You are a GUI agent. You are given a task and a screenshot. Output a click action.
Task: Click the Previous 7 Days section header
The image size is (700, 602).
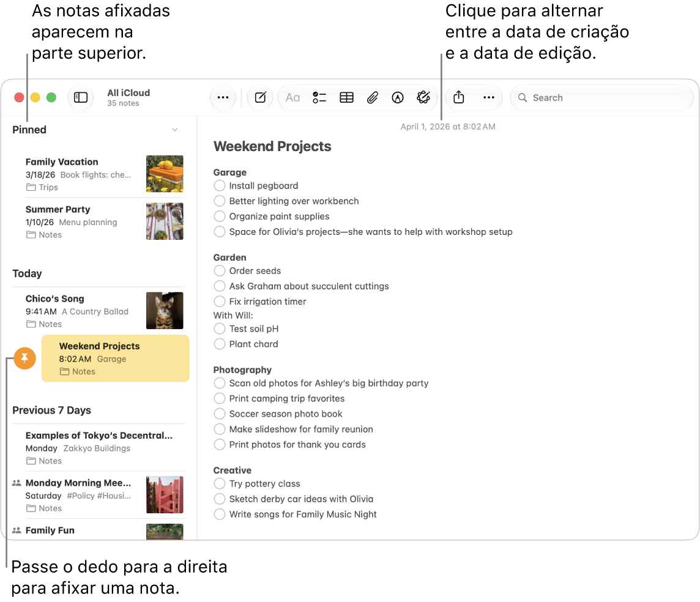[x=52, y=410]
